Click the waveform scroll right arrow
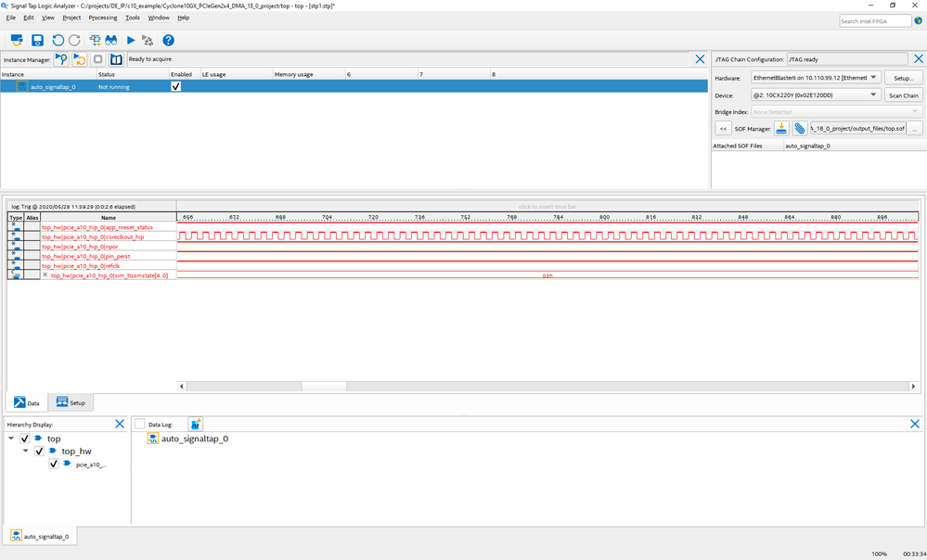Screen dimensions: 927x560 tap(914, 387)
